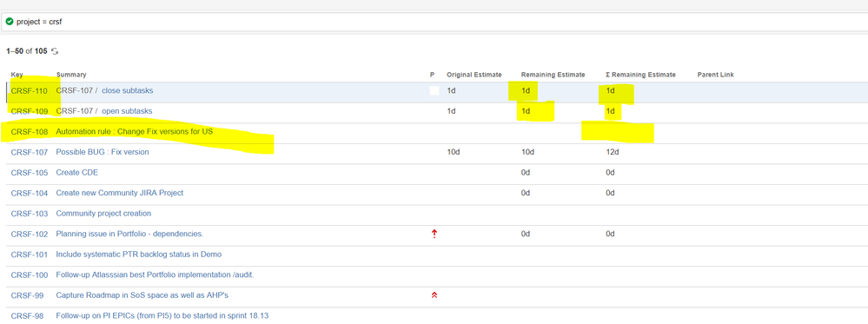Viewport: 868px width, 324px height.
Task: Open 'Follow-up Atlasssian best Portfolio implementation' summary
Action: click(155, 274)
